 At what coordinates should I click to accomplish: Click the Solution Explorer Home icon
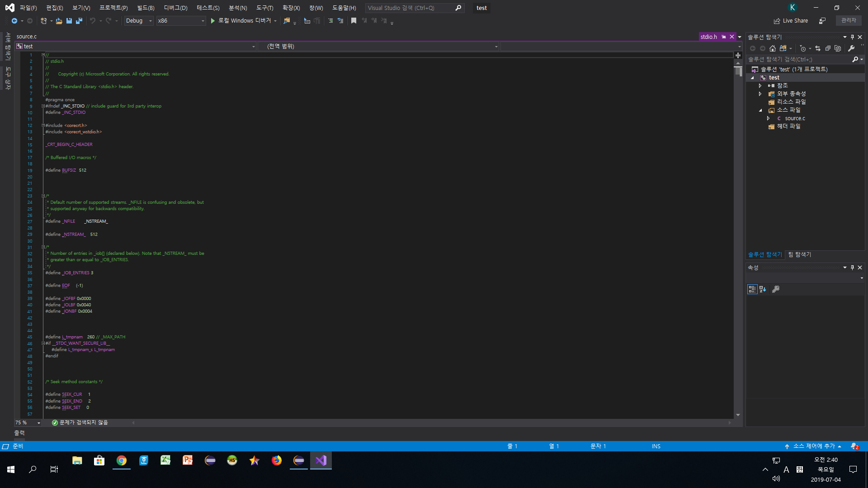click(772, 48)
